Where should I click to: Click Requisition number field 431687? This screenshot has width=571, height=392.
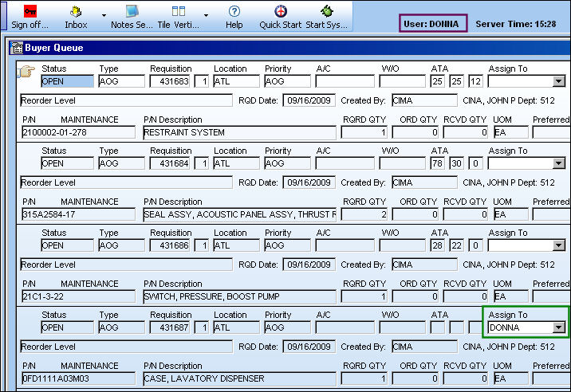click(170, 327)
